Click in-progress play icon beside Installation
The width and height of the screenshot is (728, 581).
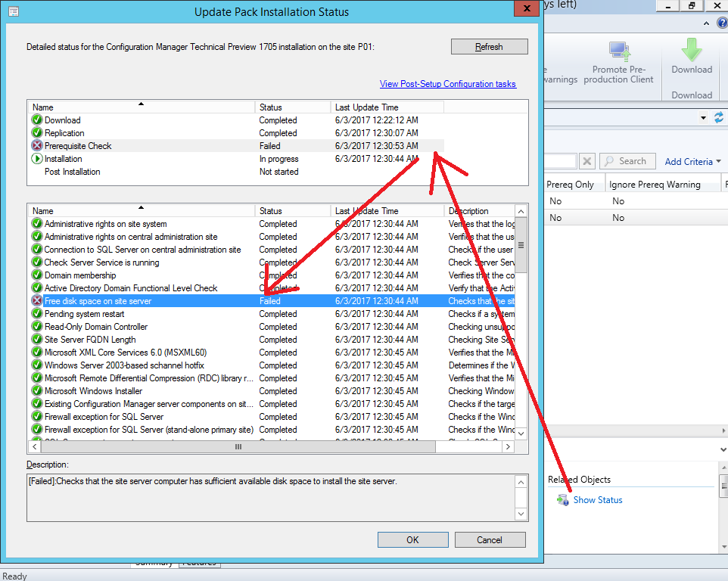(x=36, y=159)
